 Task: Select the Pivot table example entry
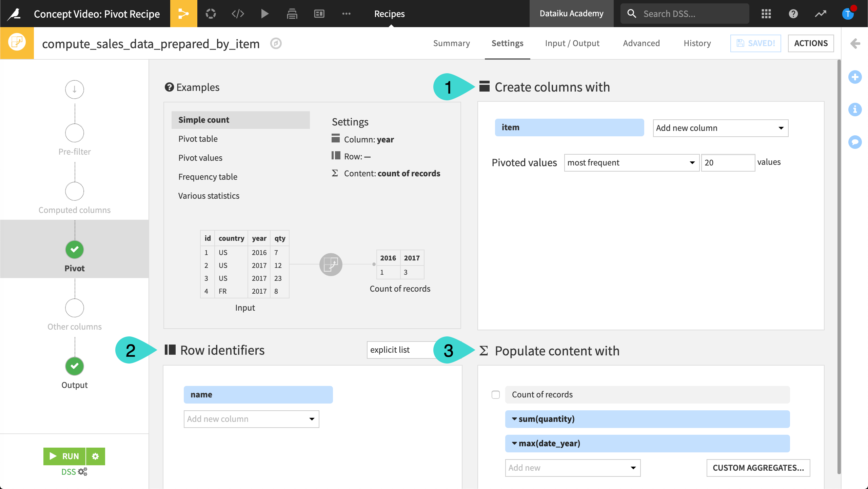(x=197, y=138)
